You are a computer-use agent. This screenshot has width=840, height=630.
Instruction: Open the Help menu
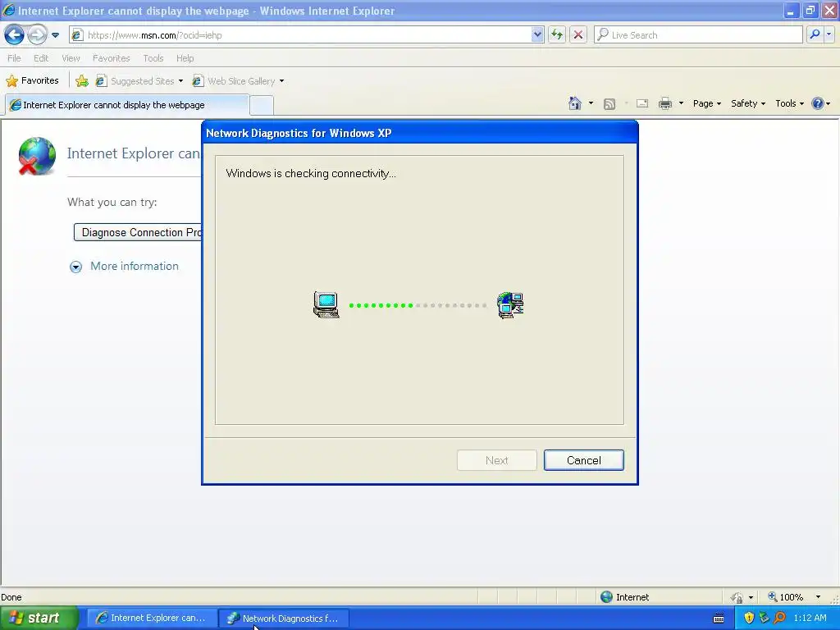pyautogui.click(x=185, y=58)
